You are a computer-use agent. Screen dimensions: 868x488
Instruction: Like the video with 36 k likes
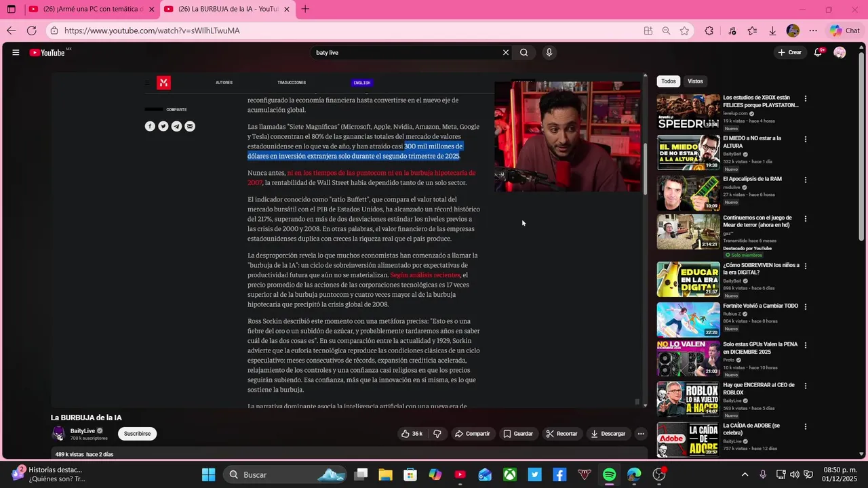[412, 434]
